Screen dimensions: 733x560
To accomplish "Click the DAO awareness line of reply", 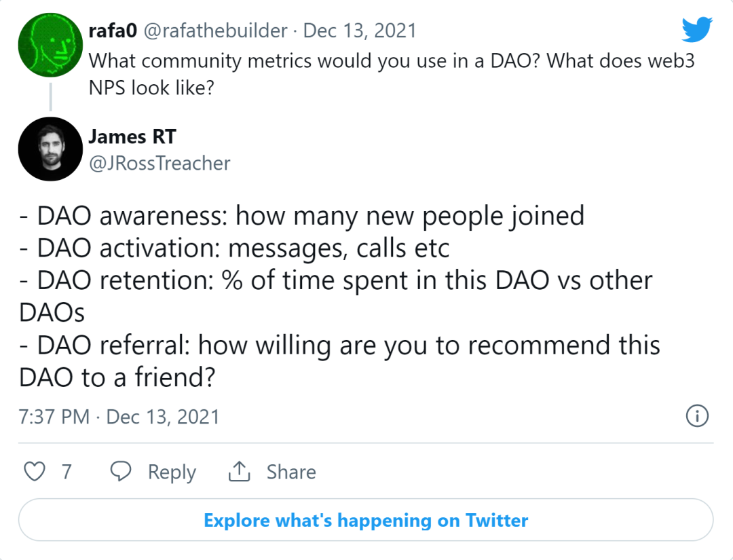I will point(302,216).
